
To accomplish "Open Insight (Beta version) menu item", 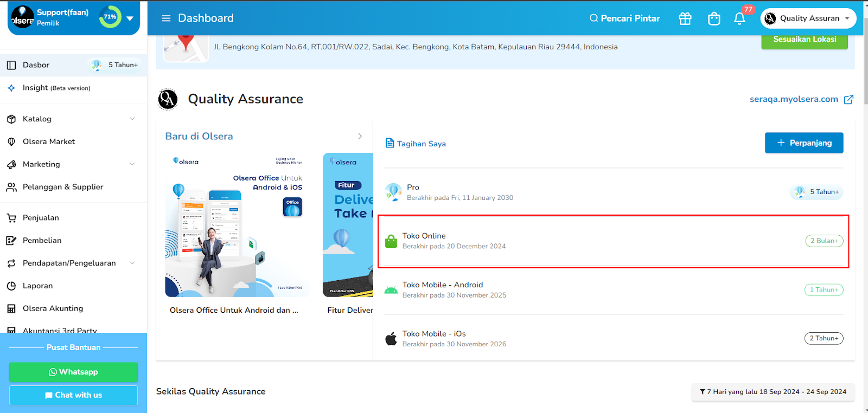I will (73, 88).
